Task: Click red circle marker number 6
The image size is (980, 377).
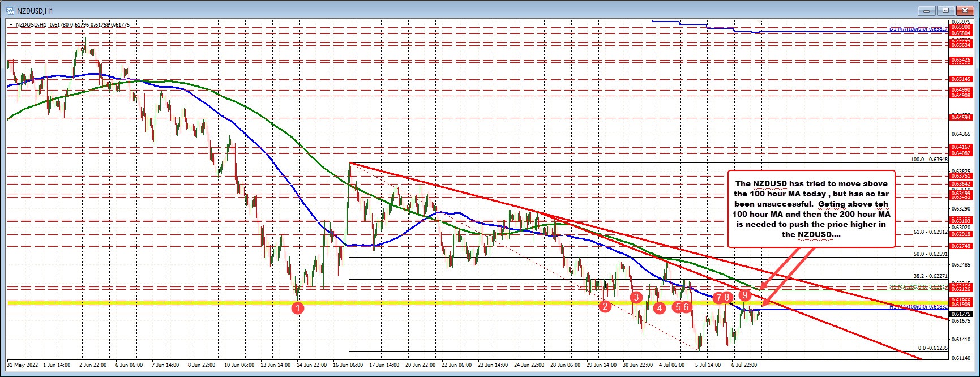Action: [686, 307]
